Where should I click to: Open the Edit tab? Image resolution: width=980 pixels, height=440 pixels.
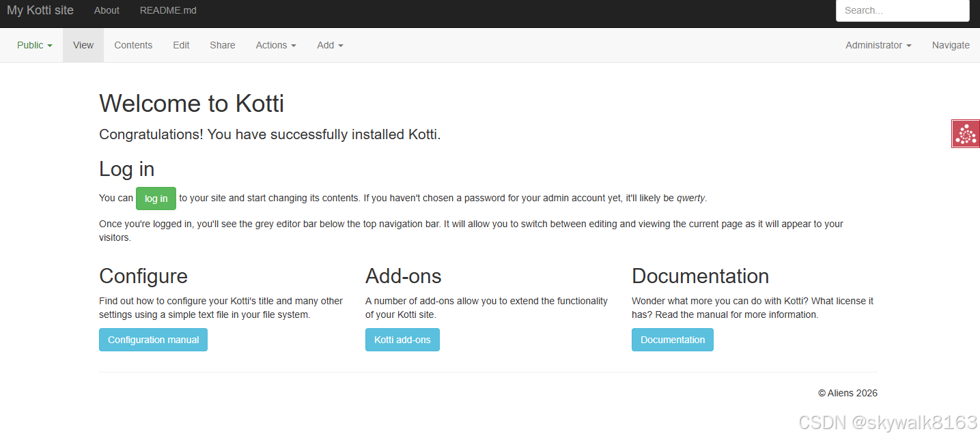(181, 45)
